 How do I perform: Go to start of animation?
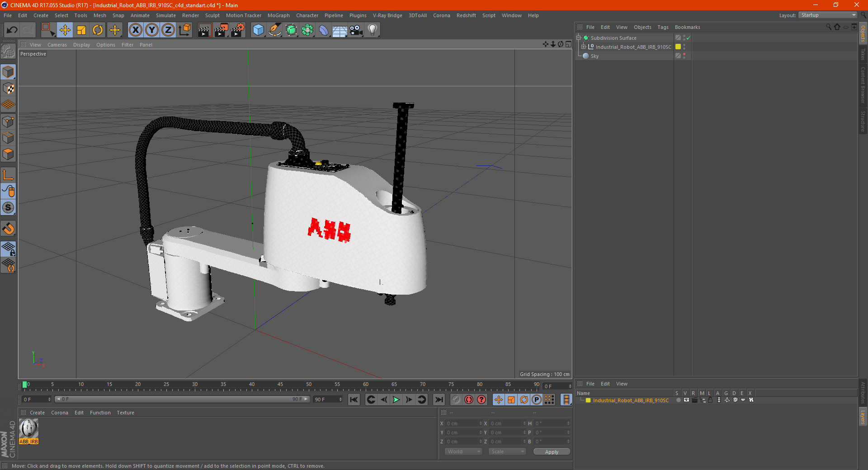click(x=354, y=399)
